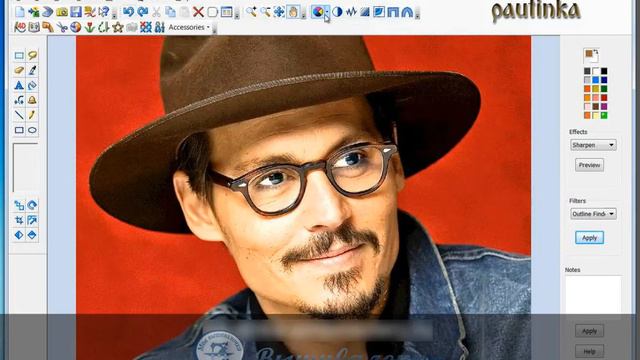The height and width of the screenshot is (360, 640).
Task: Open the Filters dropdown showing Outline Find
Action: click(x=593, y=214)
